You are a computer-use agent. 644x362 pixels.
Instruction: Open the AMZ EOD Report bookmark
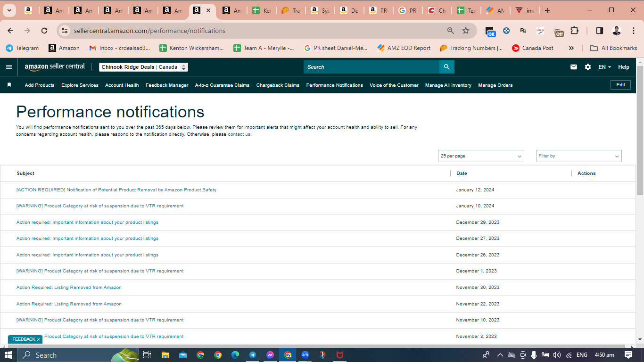[x=404, y=48]
